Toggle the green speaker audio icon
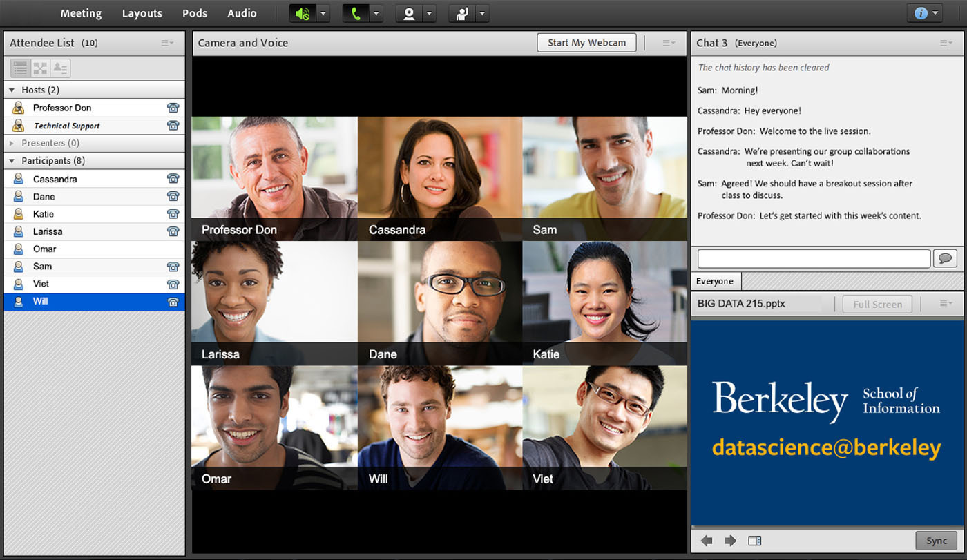The height and width of the screenshot is (560, 967). click(x=303, y=13)
